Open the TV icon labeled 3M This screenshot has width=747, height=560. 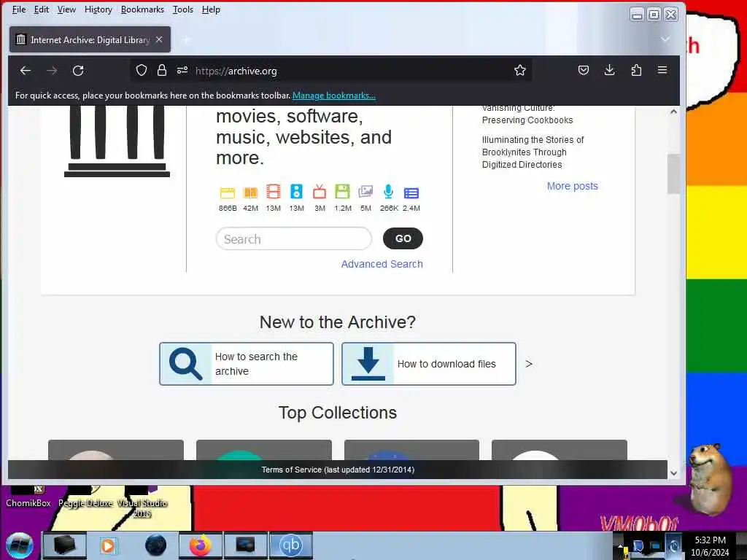tap(320, 192)
